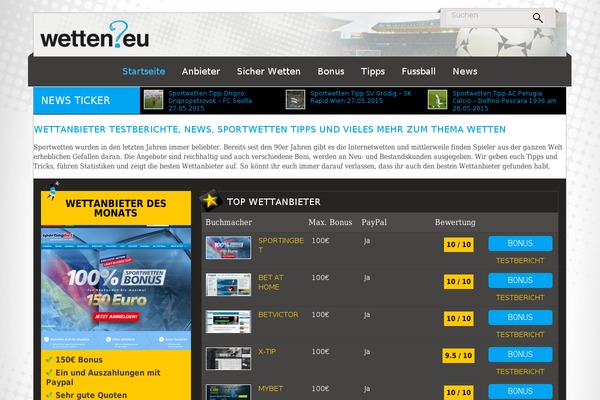
Task: Open the Sportingbet screenshot thumbnail
Action: (x=228, y=248)
